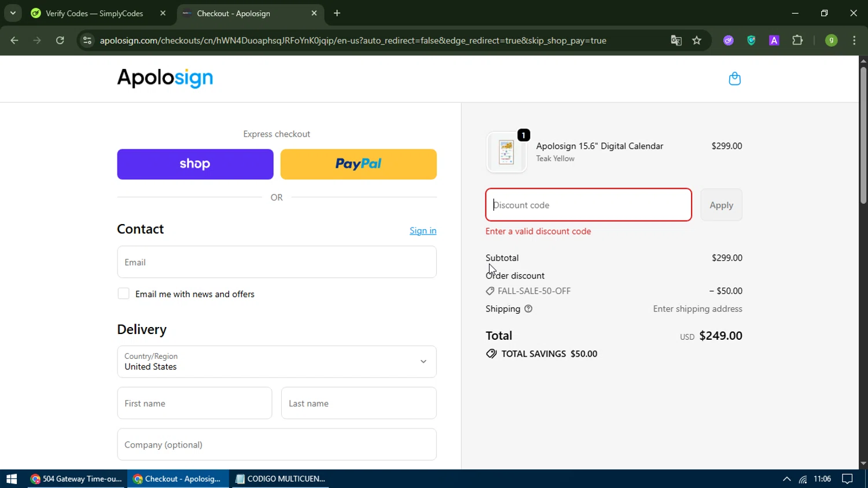Click 'Enter shipping address' text
The width and height of the screenshot is (868, 488).
point(697,309)
